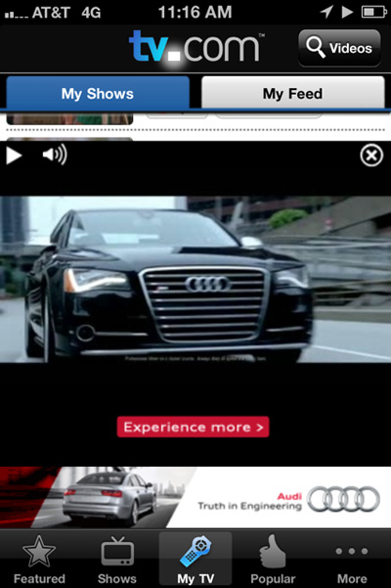Tap the tv.com logo
This screenshot has width=391, height=588.
pos(195,48)
